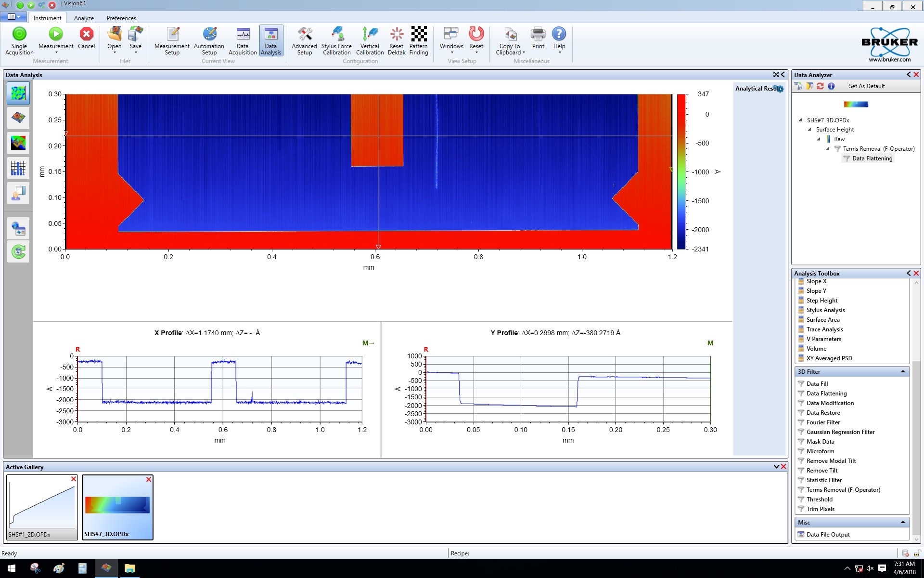Screen dimensions: 924x578
Task: Collapse the Misc toolbox section
Action: [903, 522]
